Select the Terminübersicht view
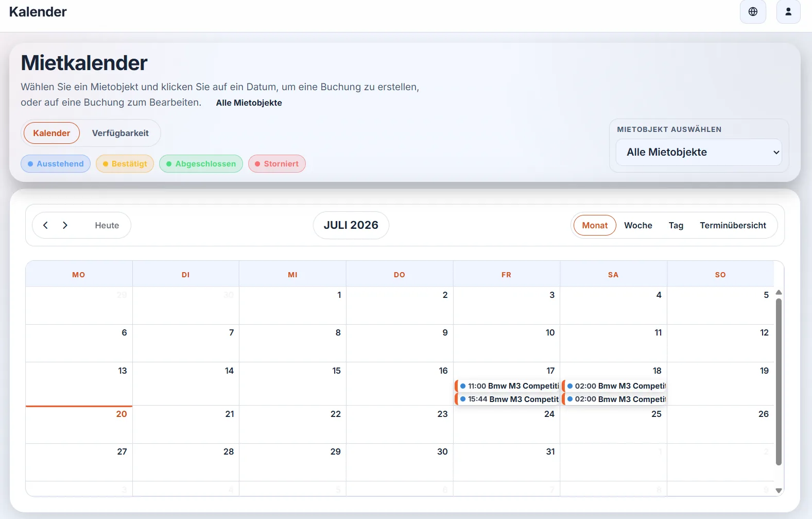This screenshot has width=812, height=519. point(733,225)
